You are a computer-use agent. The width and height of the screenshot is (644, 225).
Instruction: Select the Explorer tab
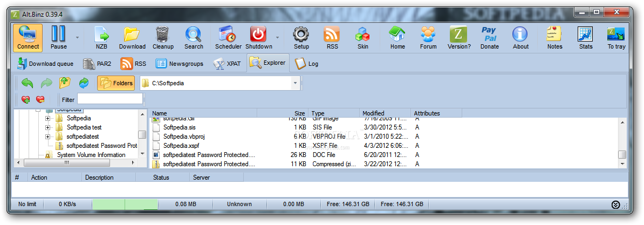pos(268,63)
